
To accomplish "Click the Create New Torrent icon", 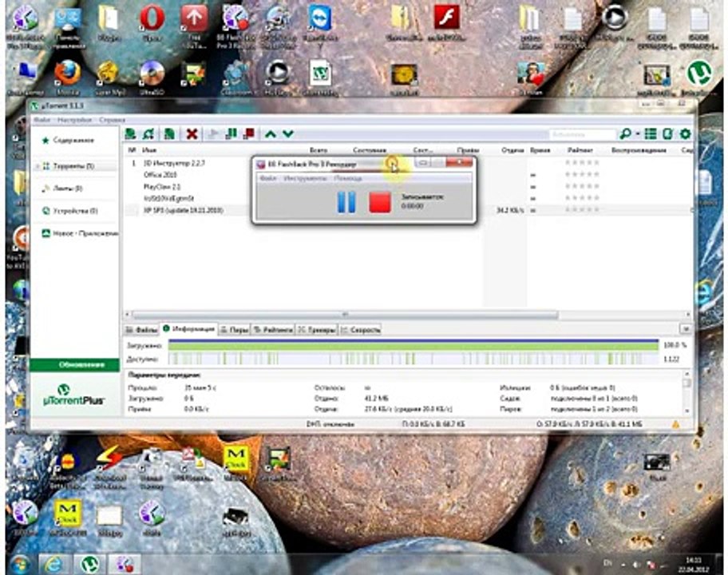I will 169,134.
